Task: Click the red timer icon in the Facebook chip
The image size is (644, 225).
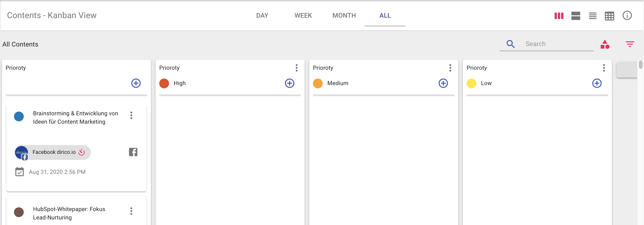Action: coord(81,152)
